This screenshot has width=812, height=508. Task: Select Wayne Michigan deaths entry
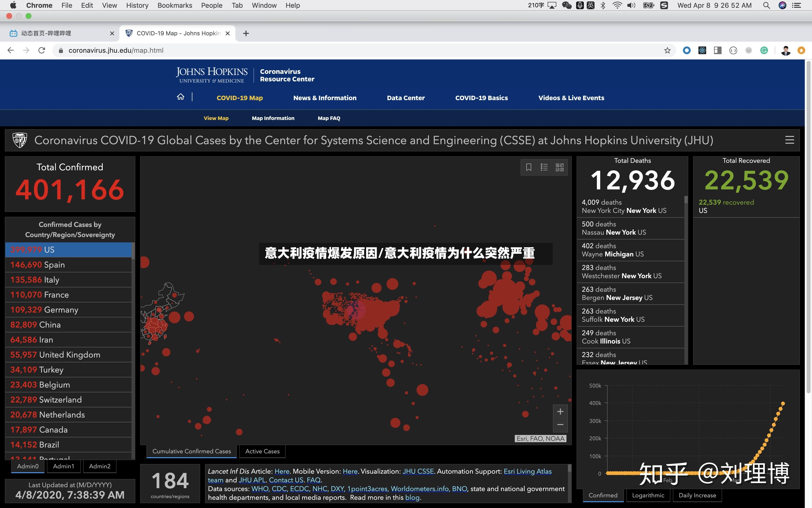coord(631,250)
